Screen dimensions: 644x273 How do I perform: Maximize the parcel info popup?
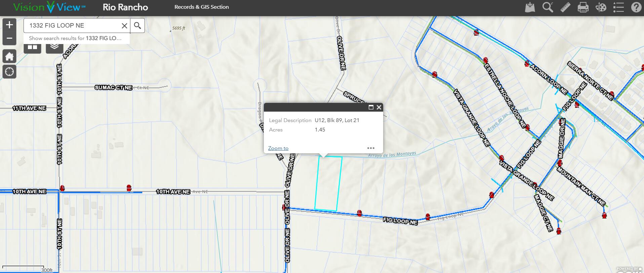371,107
